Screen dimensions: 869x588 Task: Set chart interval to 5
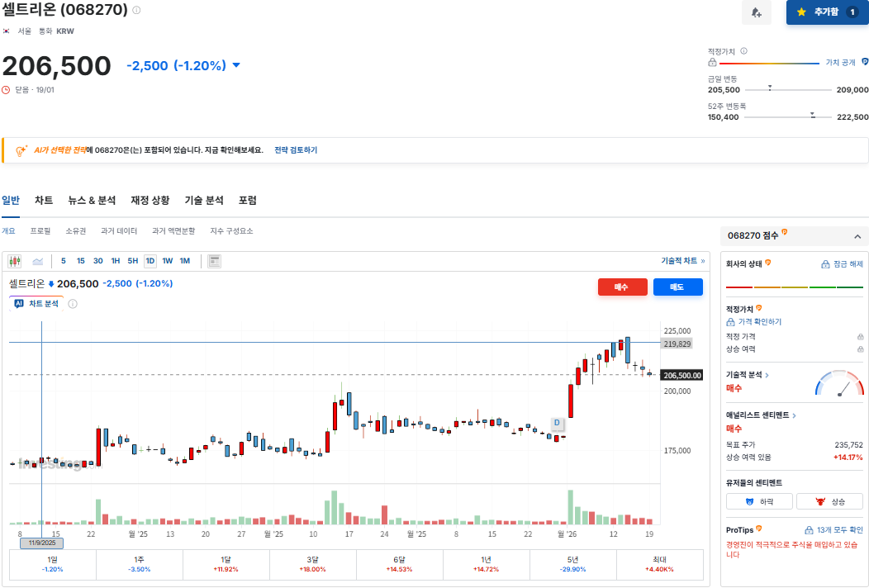[63, 261]
